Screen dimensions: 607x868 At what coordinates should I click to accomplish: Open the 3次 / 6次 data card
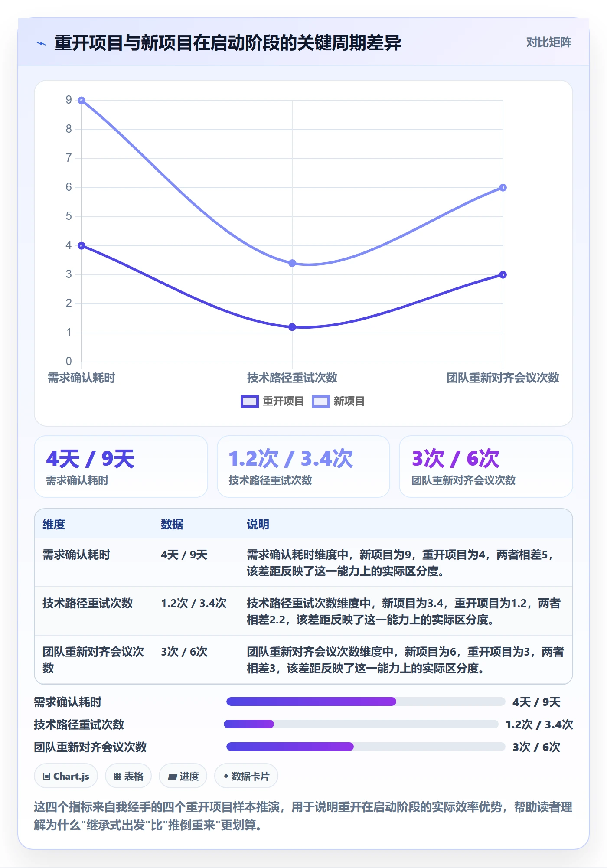[x=486, y=467]
